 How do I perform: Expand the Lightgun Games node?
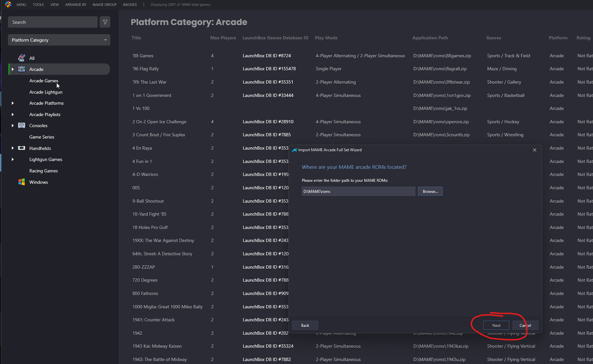click(13, 160)
